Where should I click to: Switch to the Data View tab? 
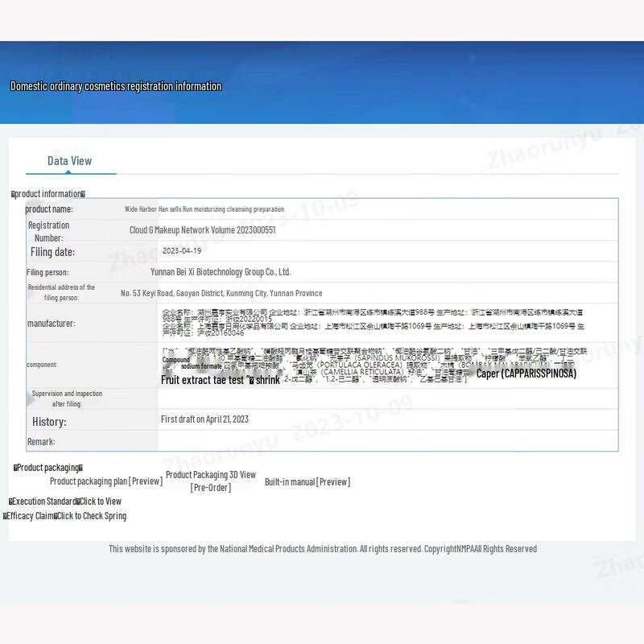pyautogui.click(x=70, y=161)
